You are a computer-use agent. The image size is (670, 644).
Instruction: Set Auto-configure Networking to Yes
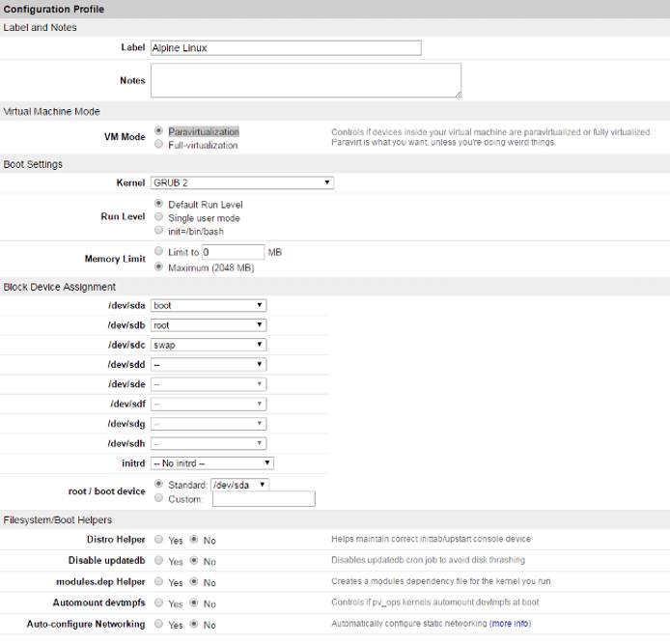158,624
